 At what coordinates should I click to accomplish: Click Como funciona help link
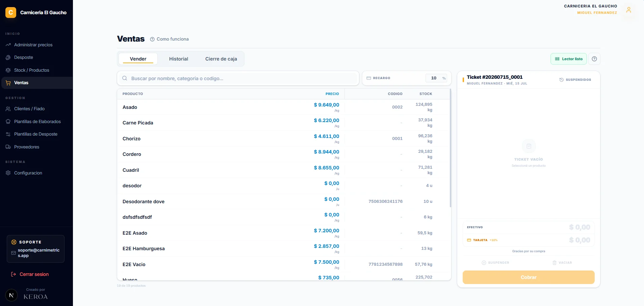point(173,39)
